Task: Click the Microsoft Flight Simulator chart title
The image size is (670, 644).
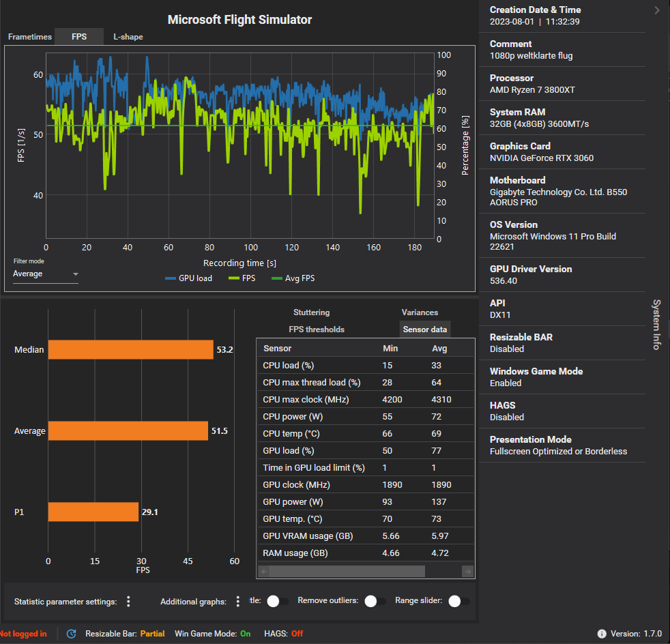Action: click(239, 20)
